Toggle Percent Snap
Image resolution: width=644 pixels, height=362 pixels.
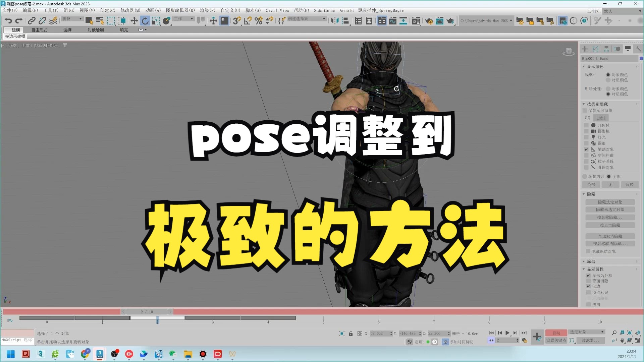pos(259,21)
